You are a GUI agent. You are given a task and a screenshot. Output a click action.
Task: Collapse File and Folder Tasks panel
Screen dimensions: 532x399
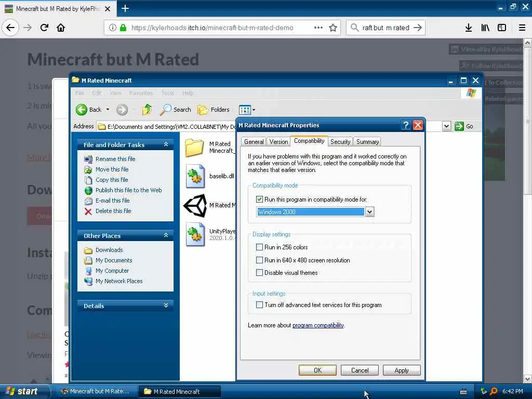tap(166, 144)
